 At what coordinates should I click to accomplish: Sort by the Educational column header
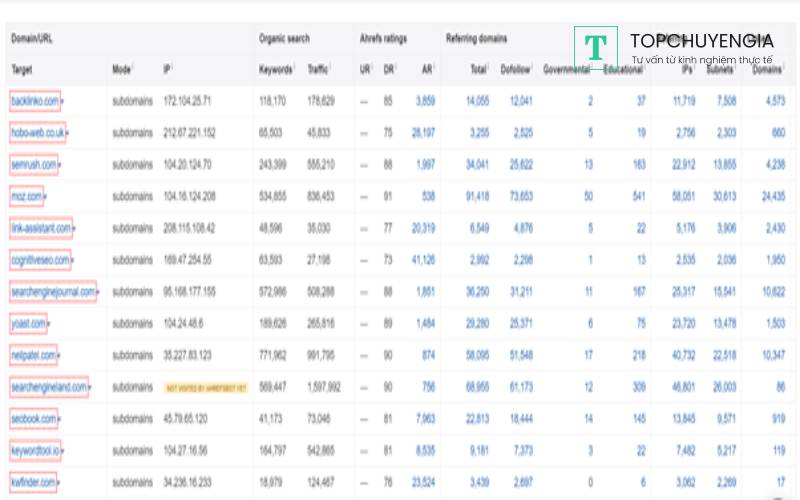coord(623,70)
